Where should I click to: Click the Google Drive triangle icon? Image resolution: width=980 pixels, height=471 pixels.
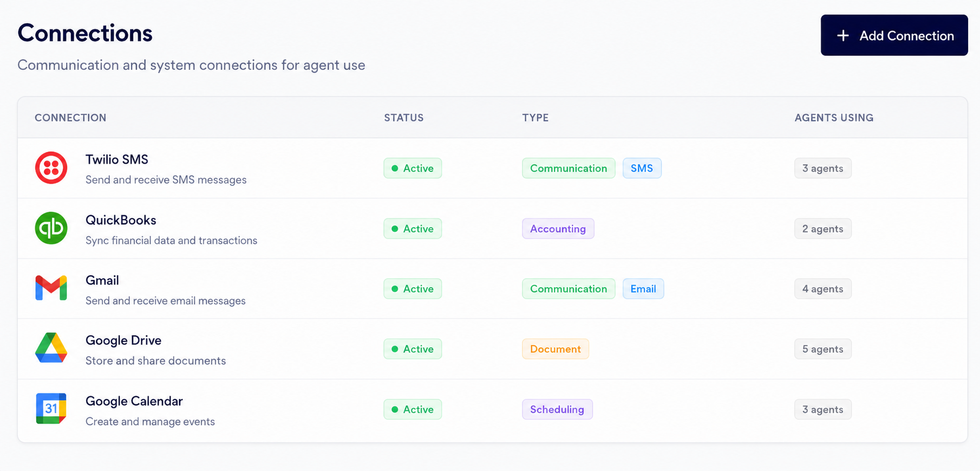pos(51,348)
